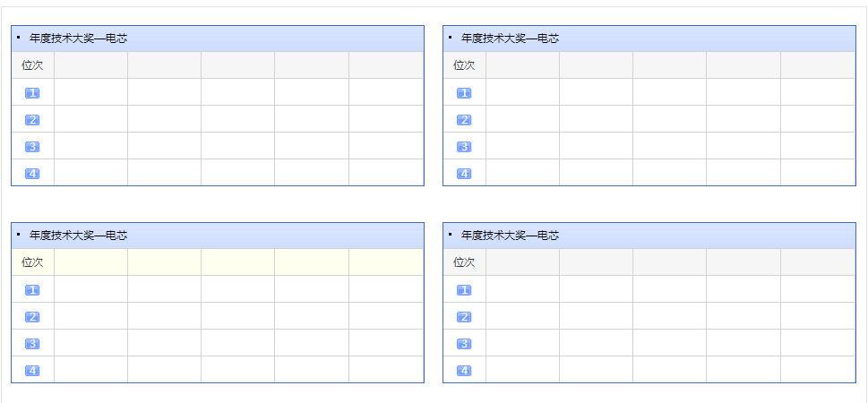The height and width of the screenshot is (403, 868).
Task: Click rank badge 1 in bottom-left panel
Action: (x=32, y=290)
